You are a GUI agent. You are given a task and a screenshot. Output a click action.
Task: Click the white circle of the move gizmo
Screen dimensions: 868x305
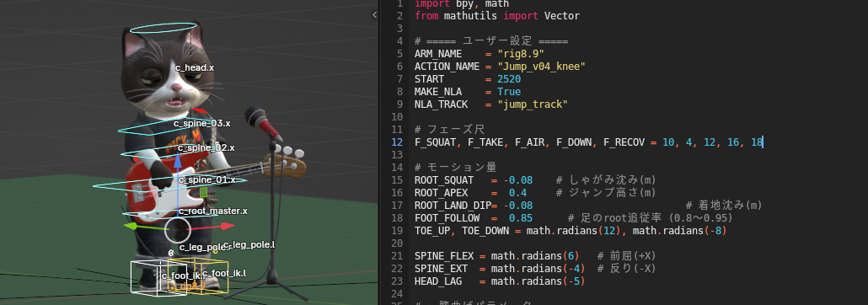click(x=177, y=230)
